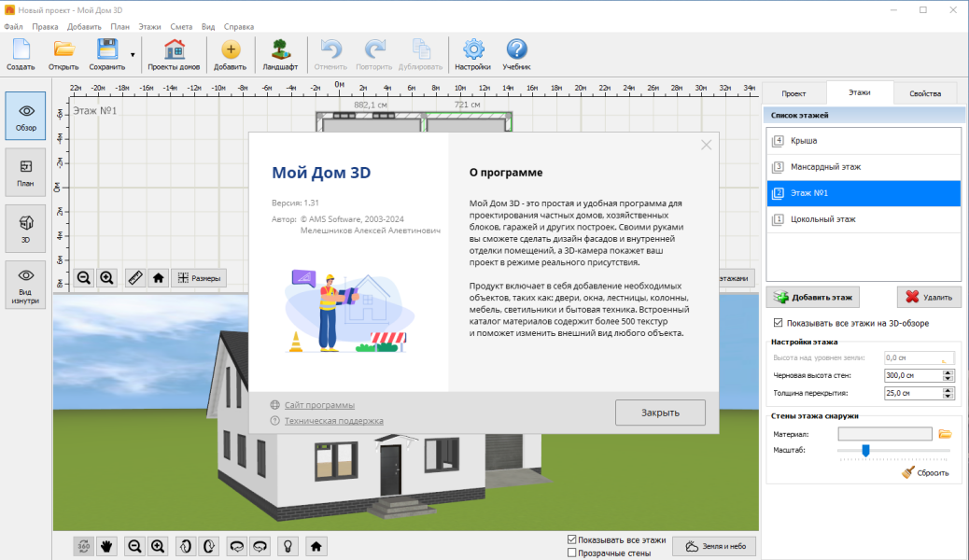Open the Техническая поддержка link
969x560 pixels.
[333, 421]
